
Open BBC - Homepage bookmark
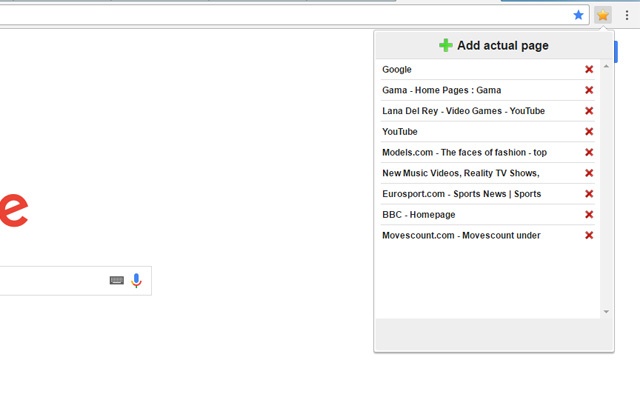(419, 215)
